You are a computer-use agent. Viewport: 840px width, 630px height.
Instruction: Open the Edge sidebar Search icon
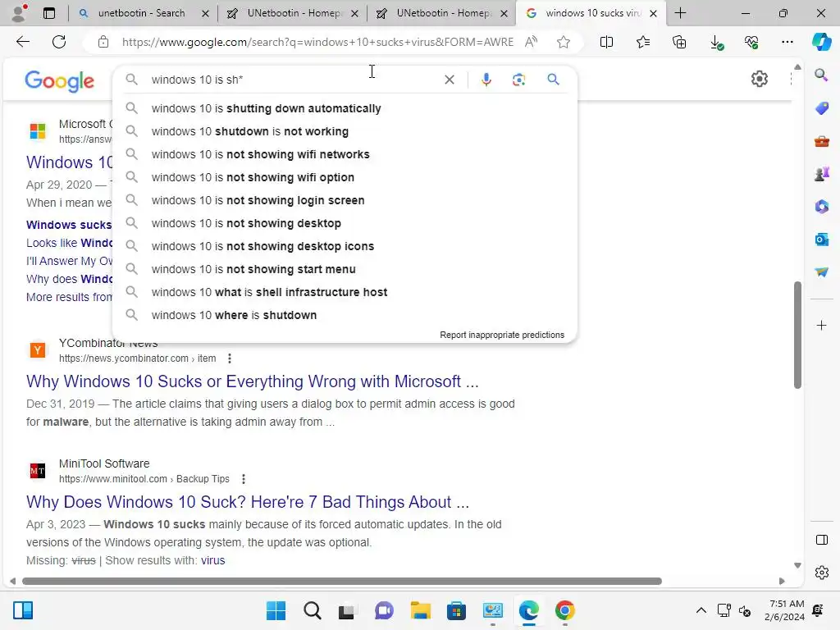click(821, 75)
